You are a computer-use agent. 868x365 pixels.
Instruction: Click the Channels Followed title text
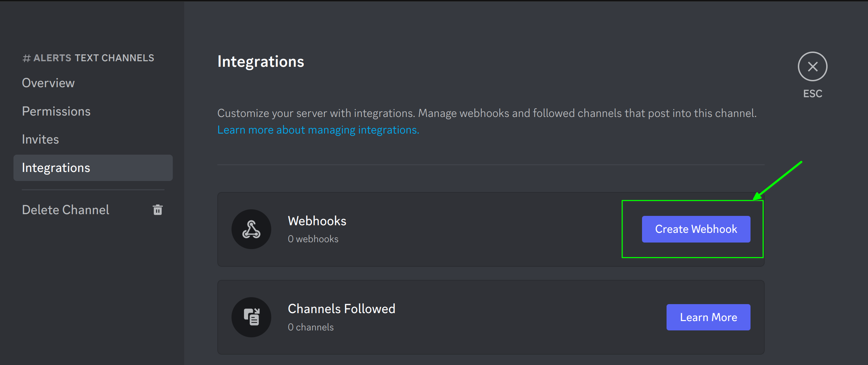point(341,309)
